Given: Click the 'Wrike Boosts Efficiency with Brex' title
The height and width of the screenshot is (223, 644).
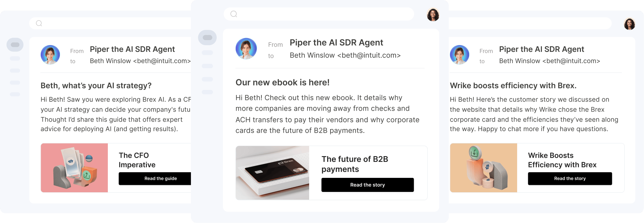Looking at the screenshot, I should 562,160.
